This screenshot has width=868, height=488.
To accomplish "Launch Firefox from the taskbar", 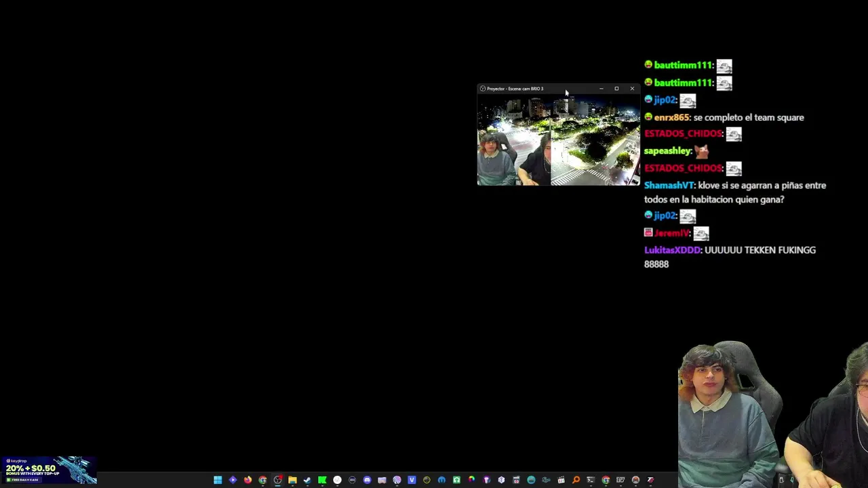I will 248,480.
